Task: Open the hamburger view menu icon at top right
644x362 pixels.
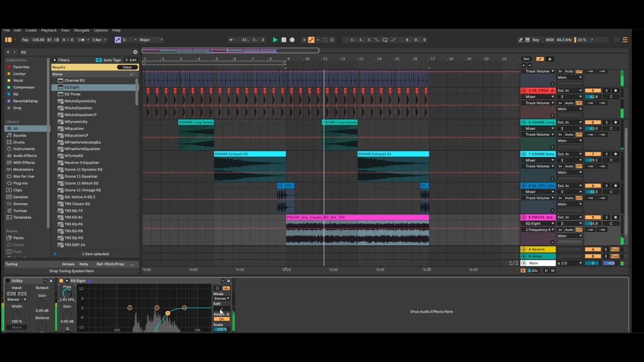Action: point(625,40)
